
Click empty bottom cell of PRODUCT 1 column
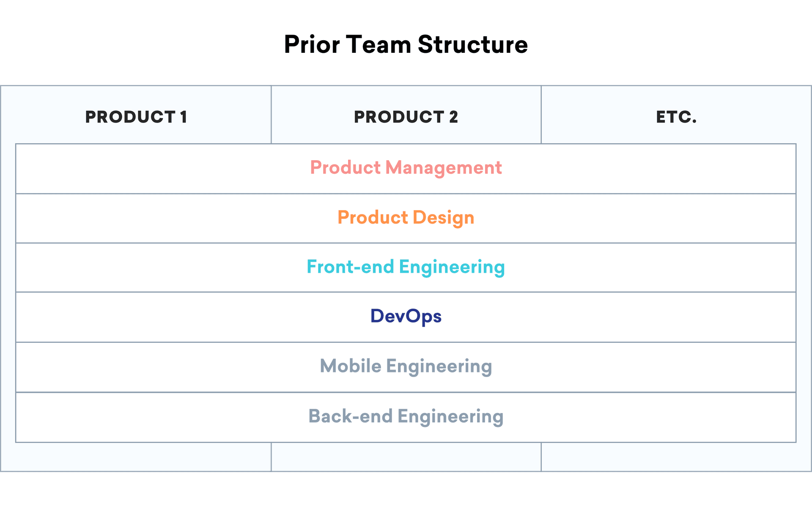pyautogui.click(x=136, y=457)
